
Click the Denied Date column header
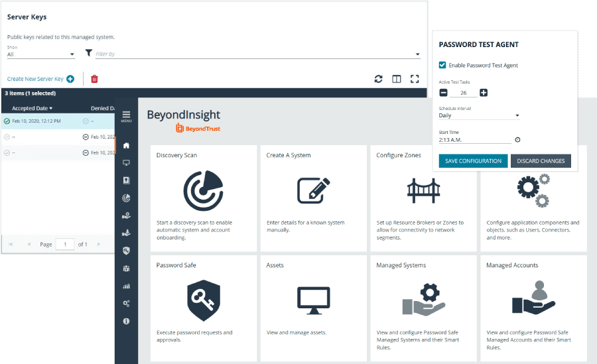103,108
